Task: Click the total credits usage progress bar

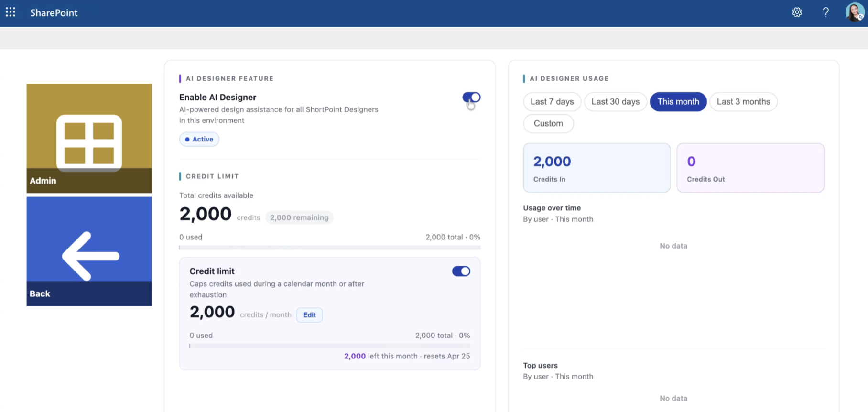Action: [330, 248]
